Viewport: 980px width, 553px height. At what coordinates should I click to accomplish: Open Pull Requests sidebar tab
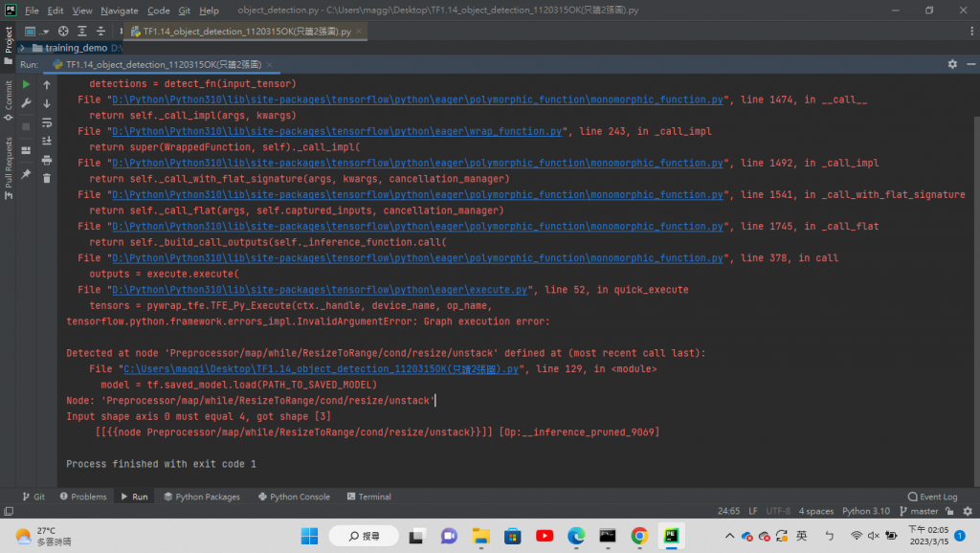coord(8,167)
